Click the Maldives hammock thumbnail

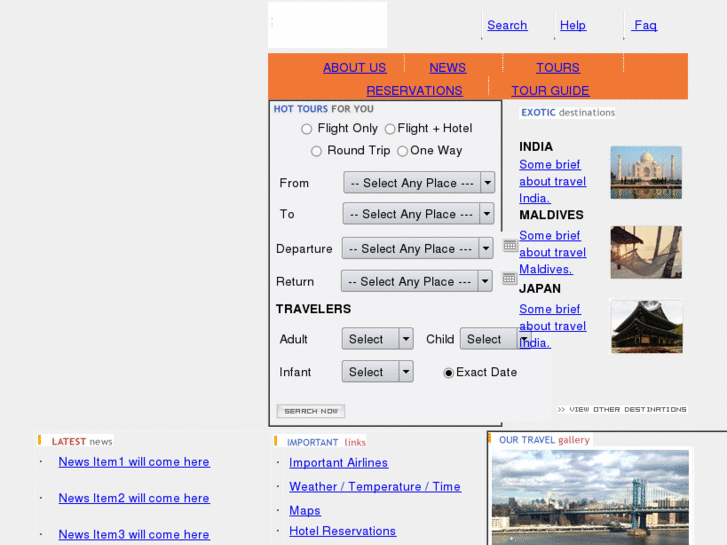coord(646,252)
